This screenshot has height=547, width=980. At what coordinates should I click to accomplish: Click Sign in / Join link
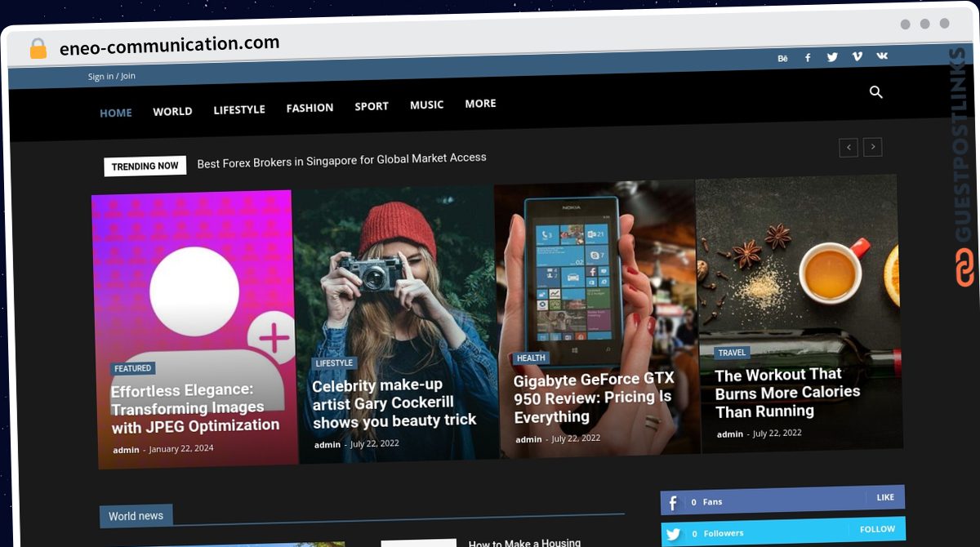click(x=112, y=76)
